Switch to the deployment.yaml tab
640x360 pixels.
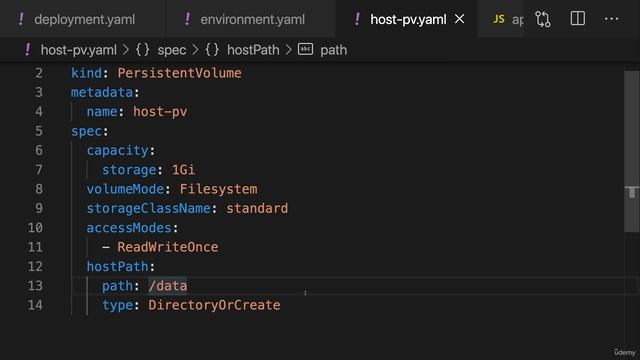tap(84, 19)
